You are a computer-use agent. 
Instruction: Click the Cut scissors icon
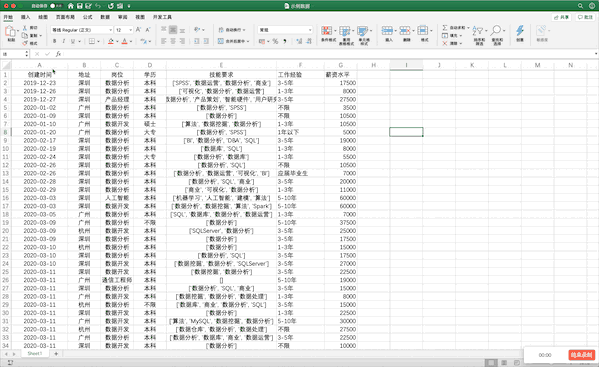pyautogui.click(x=25, y=28)
